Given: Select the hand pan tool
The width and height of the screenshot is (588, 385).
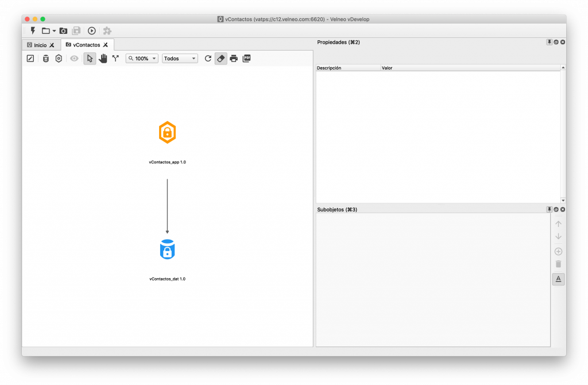Looking at the screenshot, I should point(103,59).
